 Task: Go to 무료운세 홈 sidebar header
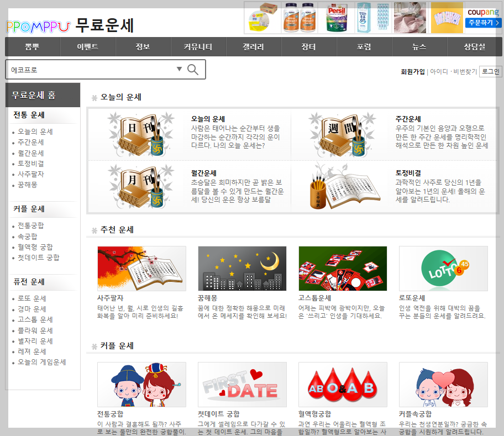point(43,95)
